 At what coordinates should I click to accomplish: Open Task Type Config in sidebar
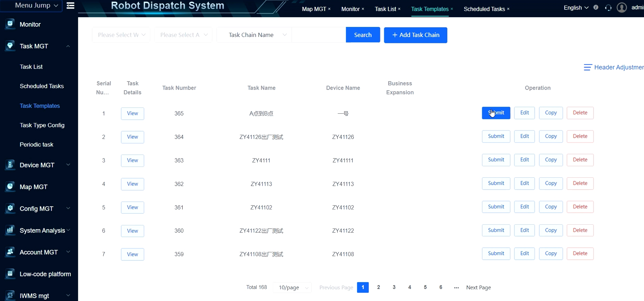click(42, 125)
